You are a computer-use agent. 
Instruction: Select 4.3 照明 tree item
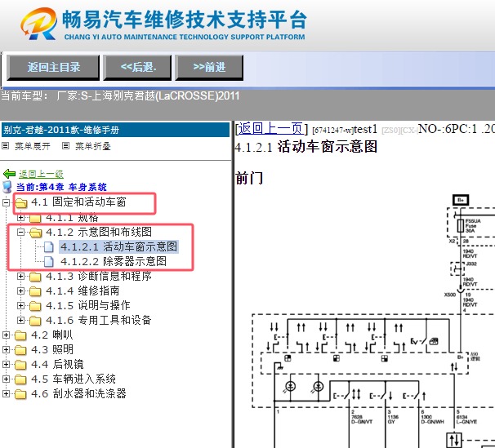pos(52,349)
